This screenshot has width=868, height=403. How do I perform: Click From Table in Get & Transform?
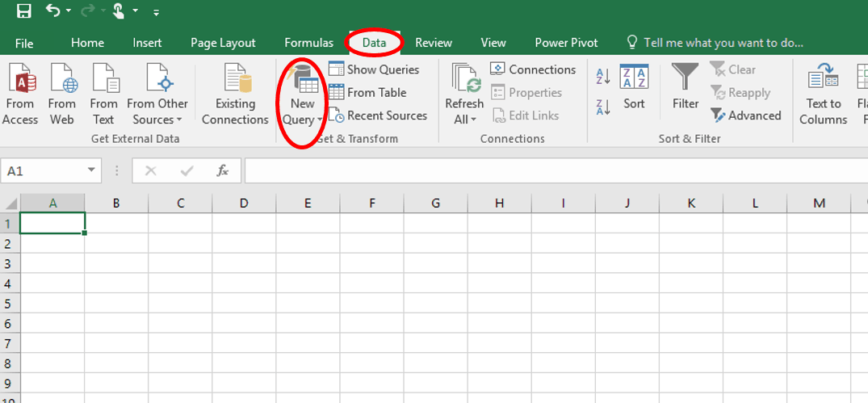367,92
